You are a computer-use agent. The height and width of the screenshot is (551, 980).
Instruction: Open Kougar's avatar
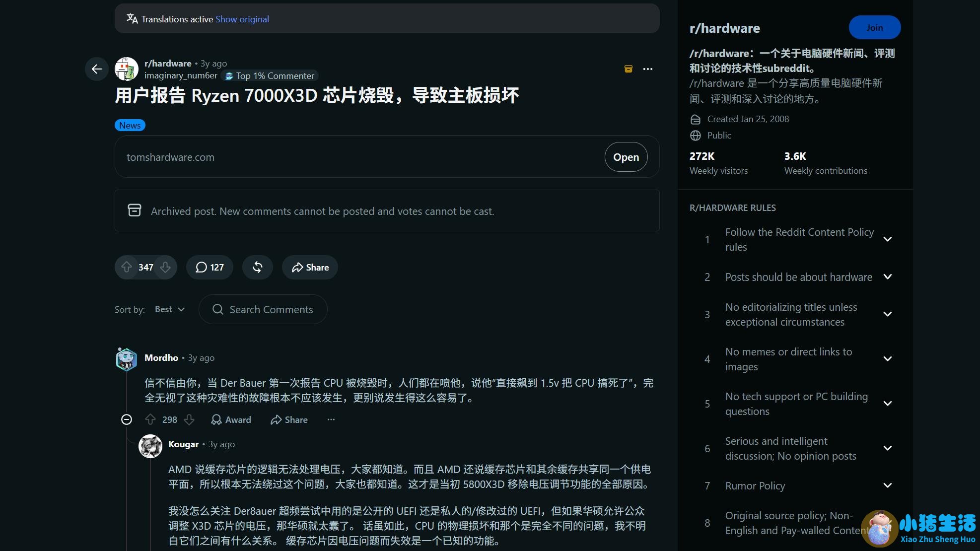tap(150, 446)
